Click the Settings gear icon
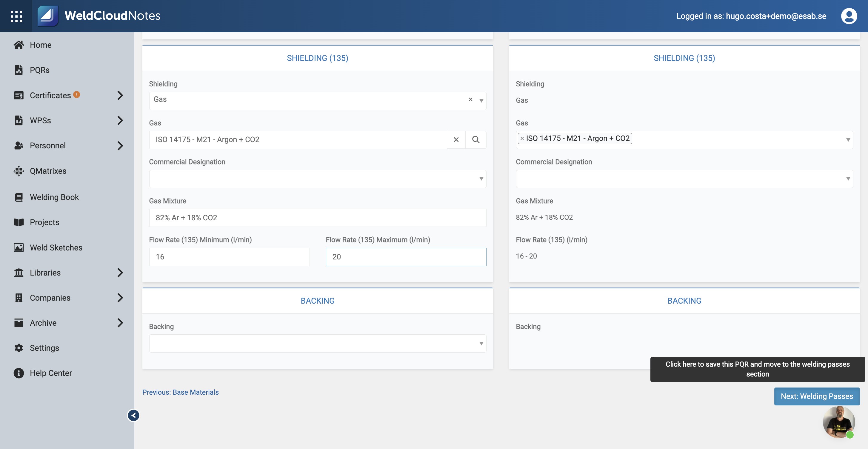Screen dimensions: 868x449 coord(19,348)
